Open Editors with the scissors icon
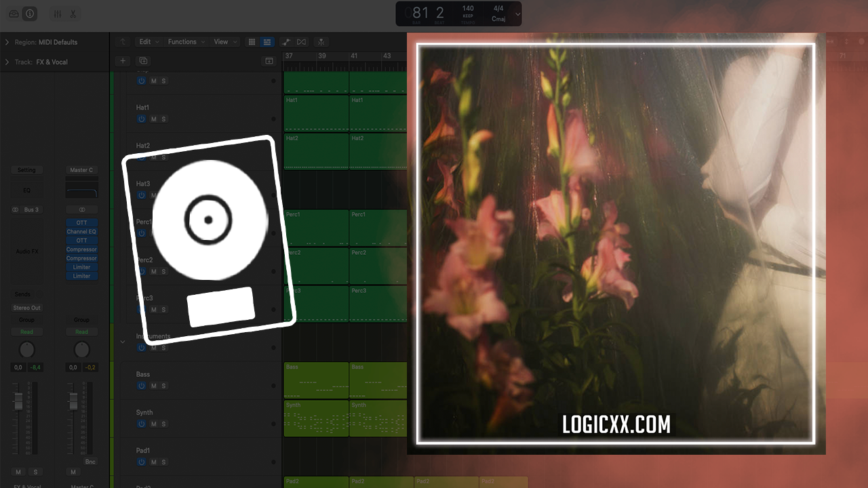The image size is (868, 488). [73, 14]
